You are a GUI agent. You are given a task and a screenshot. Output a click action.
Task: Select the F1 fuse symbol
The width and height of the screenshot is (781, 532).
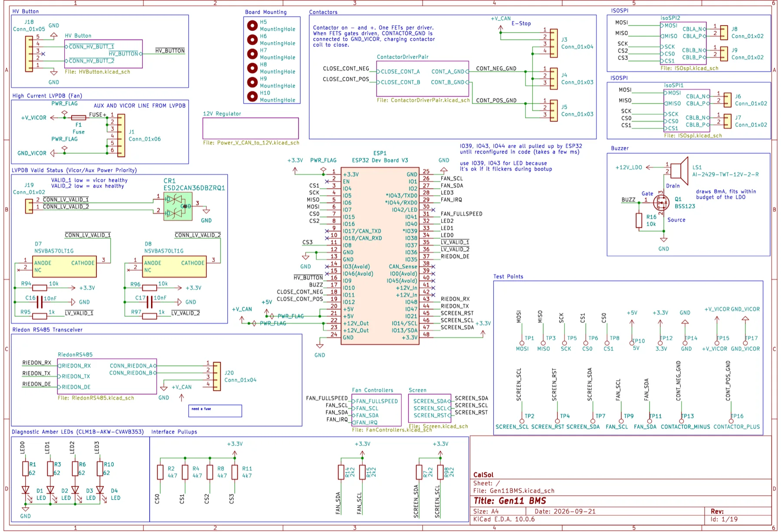79,118
